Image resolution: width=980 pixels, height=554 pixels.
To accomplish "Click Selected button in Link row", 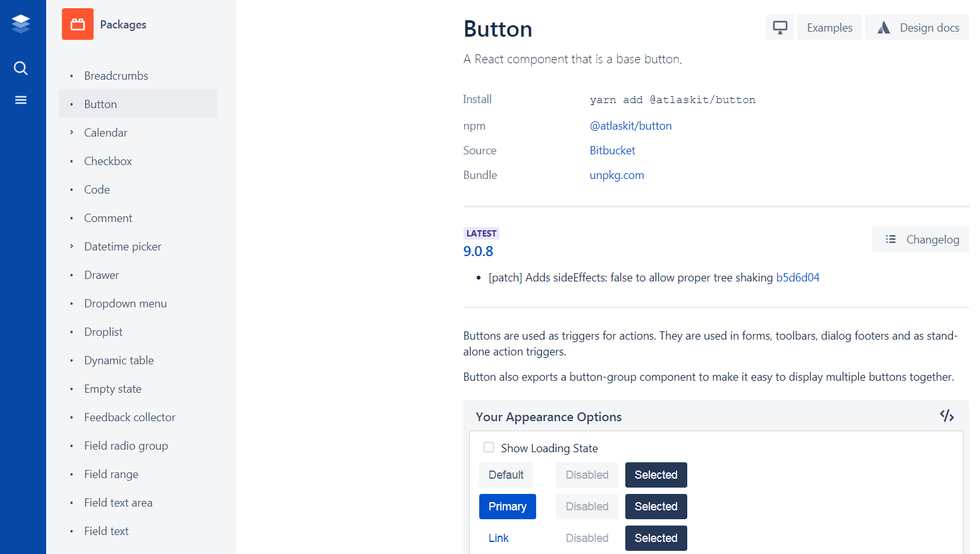I will pos(656,538).
